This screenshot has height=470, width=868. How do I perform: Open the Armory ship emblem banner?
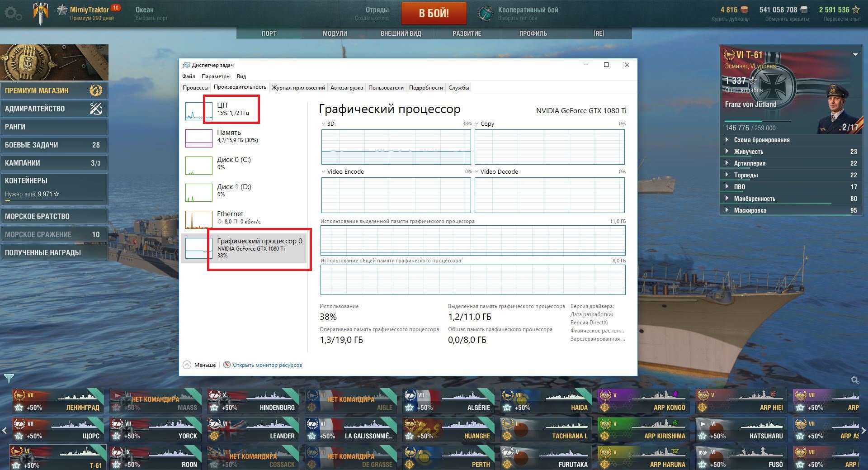pos(54,62)
